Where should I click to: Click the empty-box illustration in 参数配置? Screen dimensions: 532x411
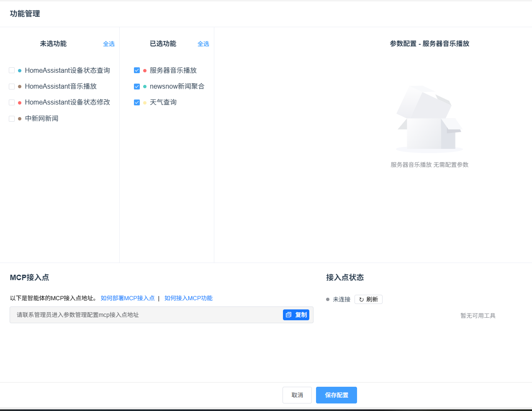coord(429,119)
